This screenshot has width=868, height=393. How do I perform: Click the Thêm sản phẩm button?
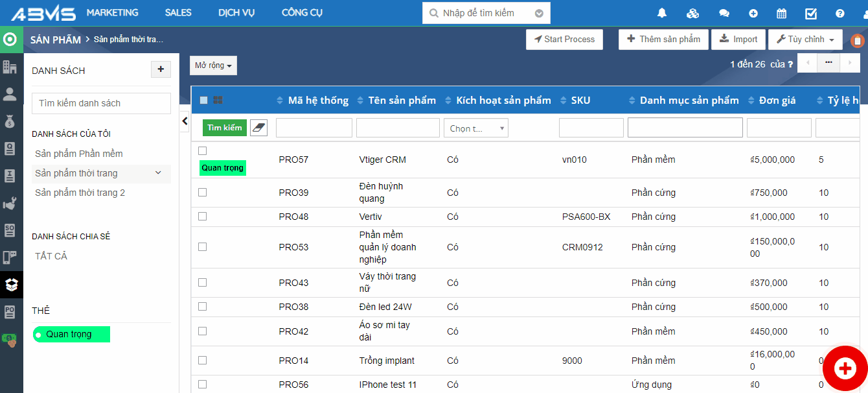(663, 40)
